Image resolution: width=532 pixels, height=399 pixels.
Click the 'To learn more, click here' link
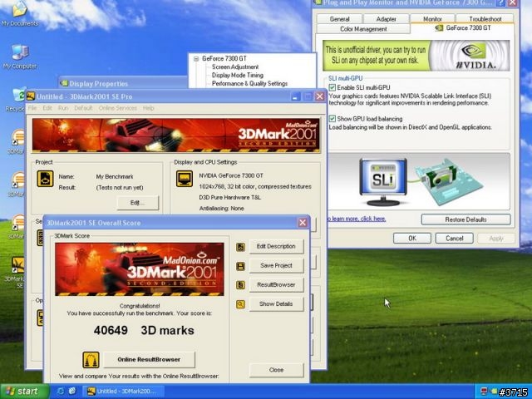(357, 219)
